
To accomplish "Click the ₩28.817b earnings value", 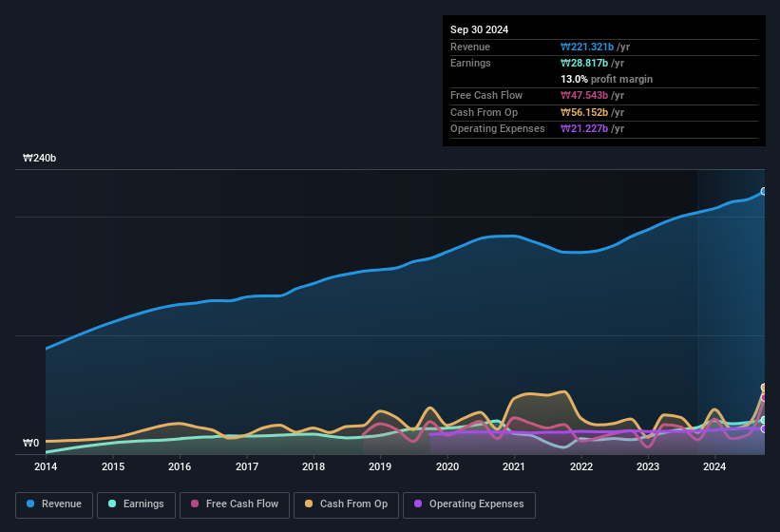I will [x=584, y=63].
